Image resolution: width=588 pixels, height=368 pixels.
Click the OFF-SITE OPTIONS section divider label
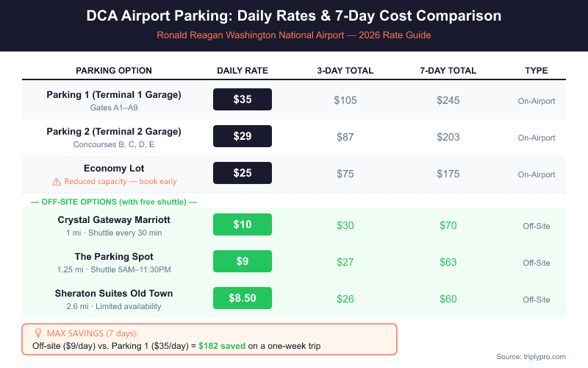[114, 202]
